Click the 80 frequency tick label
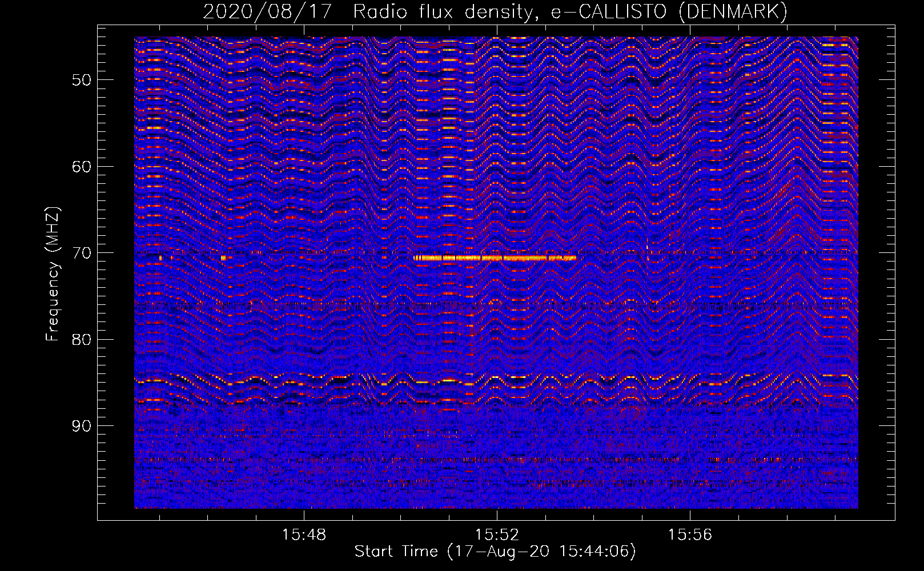This screenshot has height=571, width=924. click(x=82, y=339)
